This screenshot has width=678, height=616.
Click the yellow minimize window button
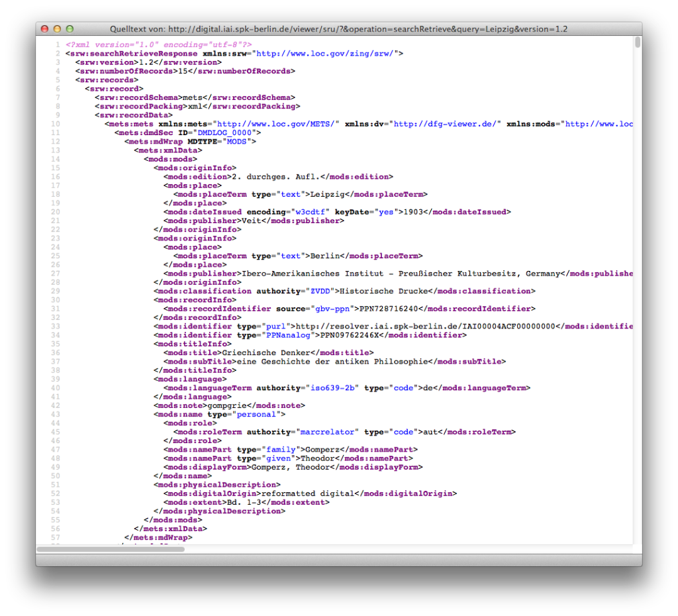[57, 29]
